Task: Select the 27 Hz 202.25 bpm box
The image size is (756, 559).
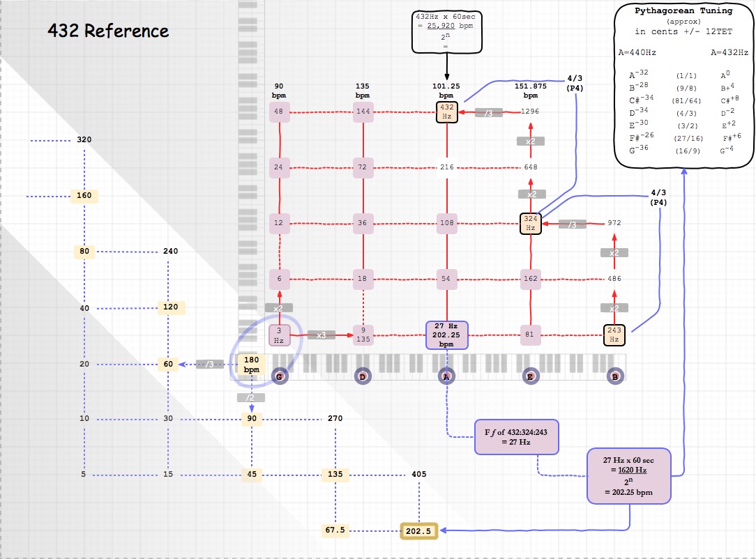Action: [x=446, y=335]
